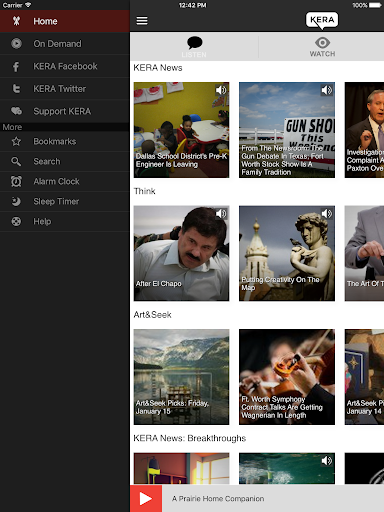Tap audio icon on Gun Show story

click(327, 90)
